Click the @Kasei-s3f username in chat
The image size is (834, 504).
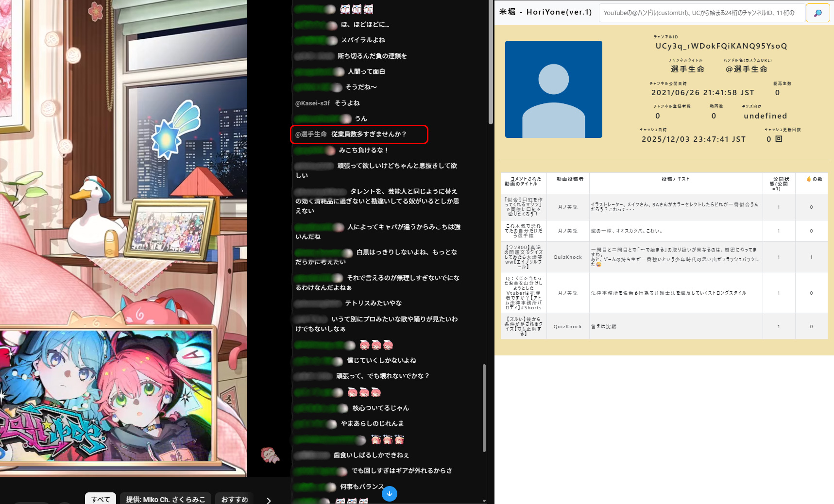312,103
